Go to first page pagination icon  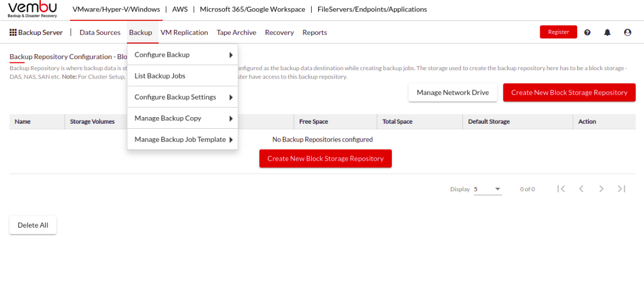[x=561, y=188]
